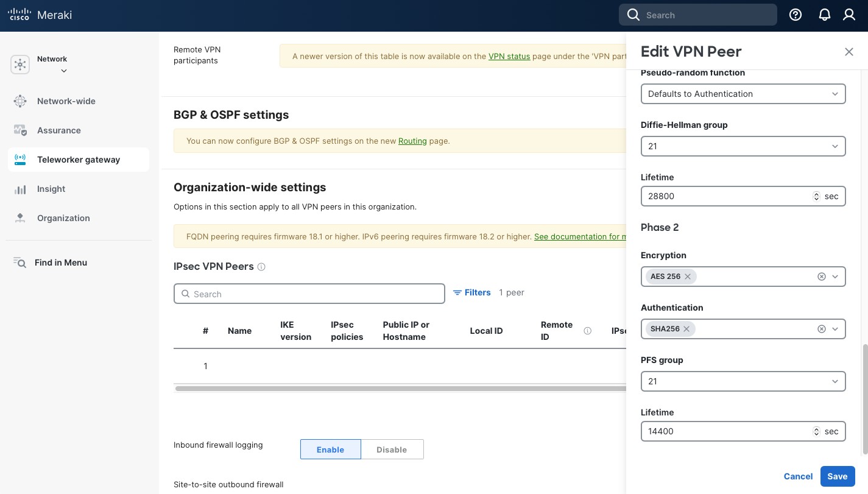Viewport: 868px width, 494px height.
Task: Open the user account profile icon
Action: coord(849,15)
